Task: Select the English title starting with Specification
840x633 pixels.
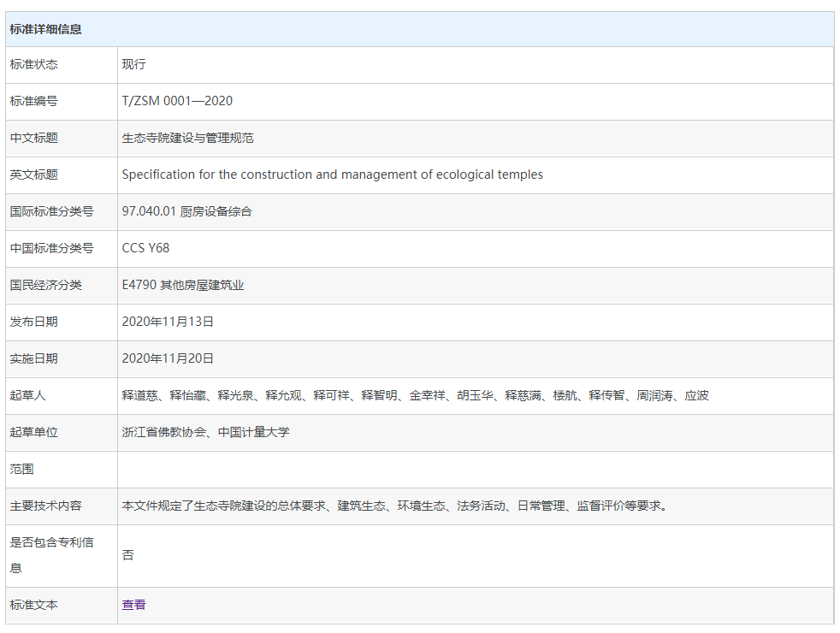Action: [x=332, y=175]
